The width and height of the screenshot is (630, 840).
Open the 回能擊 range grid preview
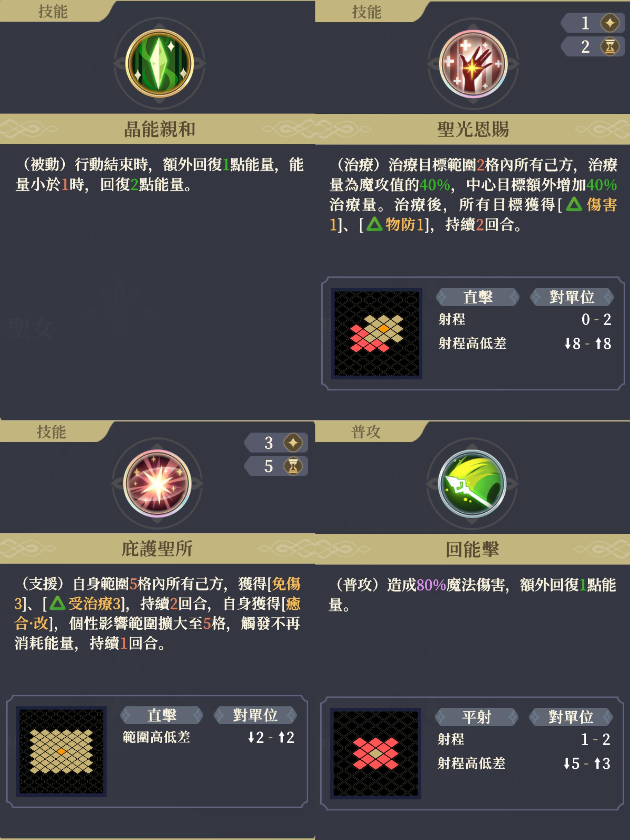pos(375,754)
